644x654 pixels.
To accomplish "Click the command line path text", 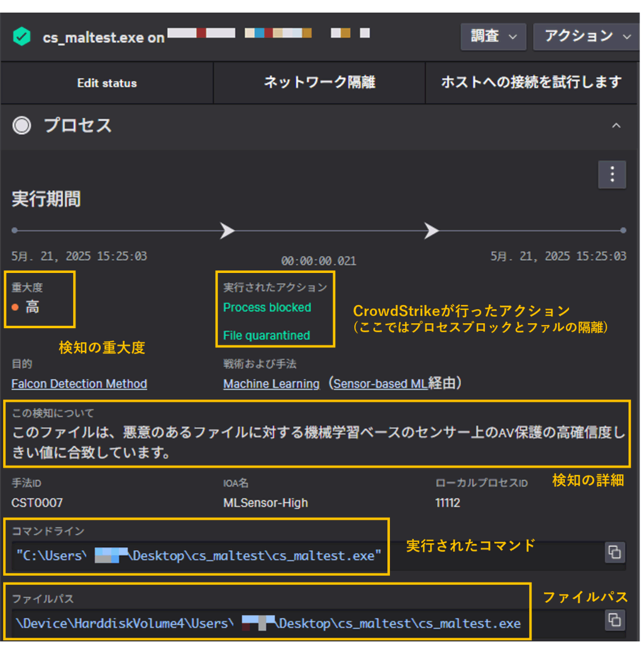I will coord(199,556).
